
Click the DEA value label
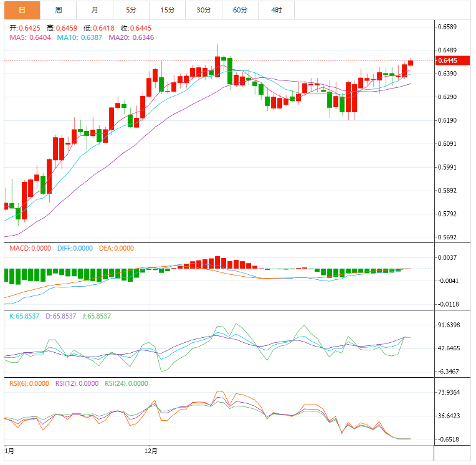point(117,248)
